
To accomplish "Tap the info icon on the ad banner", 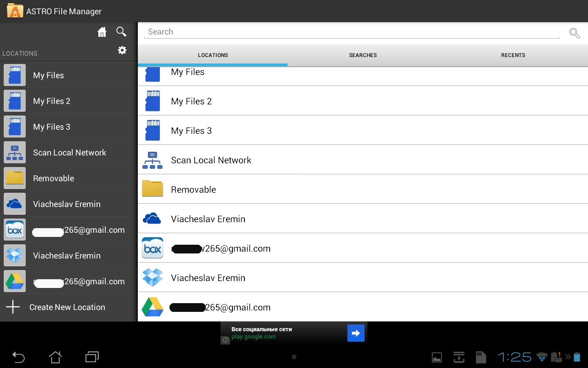I will (x=226, y=340).
